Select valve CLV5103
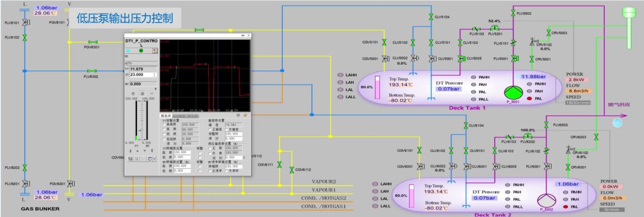The width and height of the screenshot is (644, 217). click(x=460, y=43)
